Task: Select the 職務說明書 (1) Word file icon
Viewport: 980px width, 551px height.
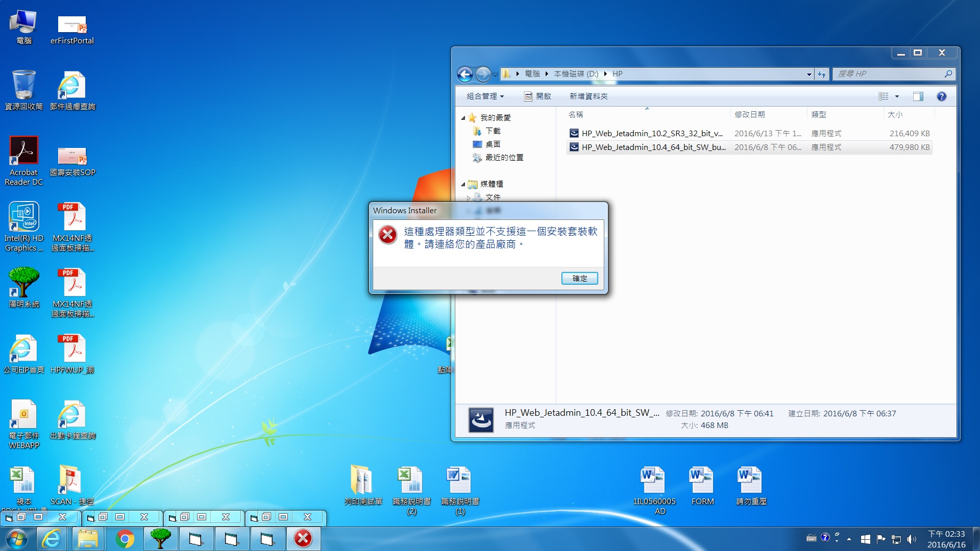Action: point(460,490)
